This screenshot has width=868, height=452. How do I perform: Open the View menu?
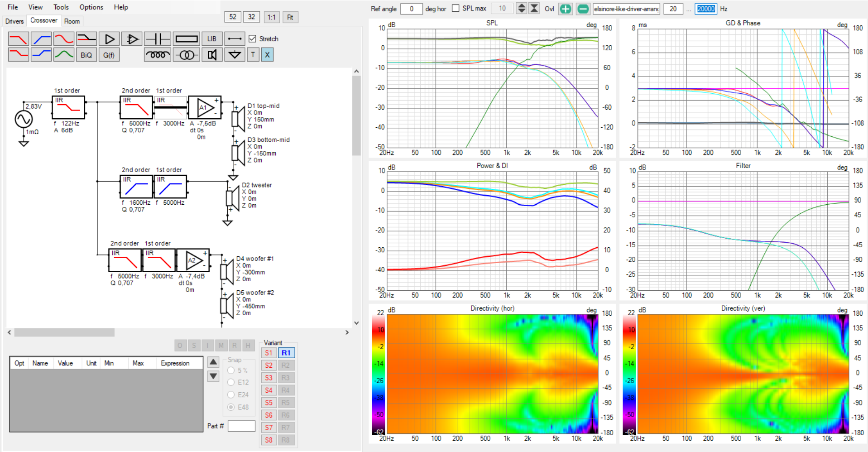(x=35, y=7)
